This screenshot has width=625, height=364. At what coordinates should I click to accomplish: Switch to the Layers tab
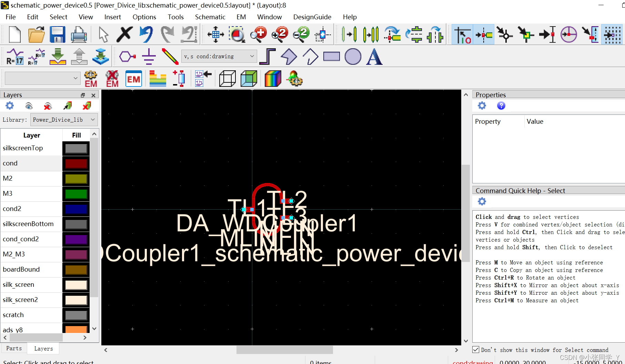43,348
